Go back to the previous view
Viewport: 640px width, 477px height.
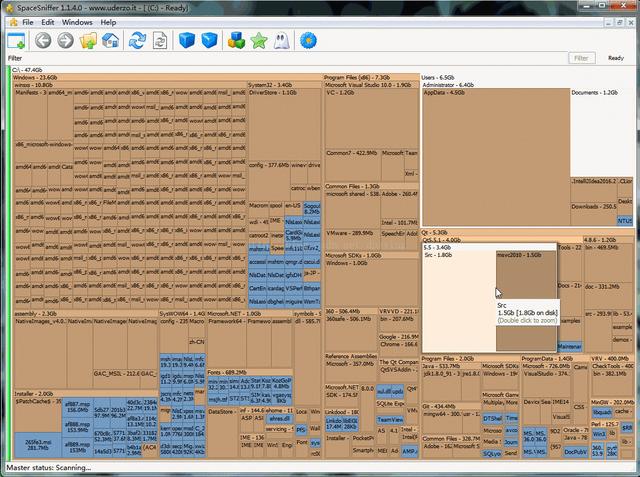[43, 41]
